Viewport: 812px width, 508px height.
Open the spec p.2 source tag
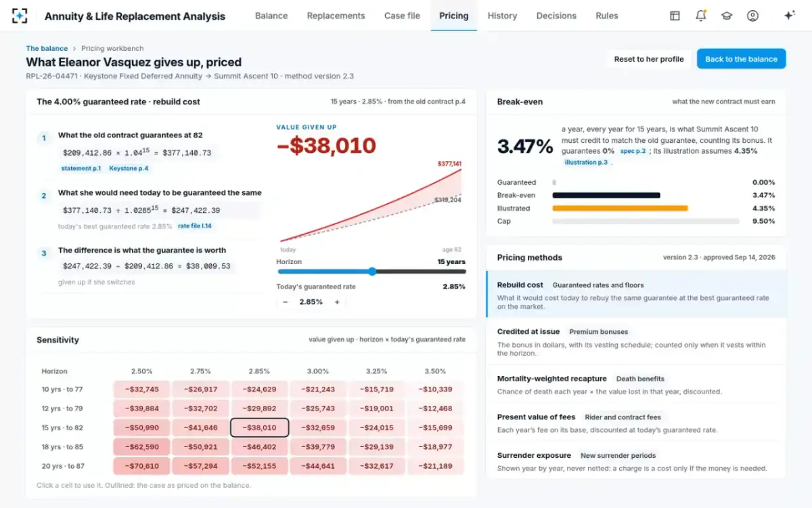click(x=633, y=151)
